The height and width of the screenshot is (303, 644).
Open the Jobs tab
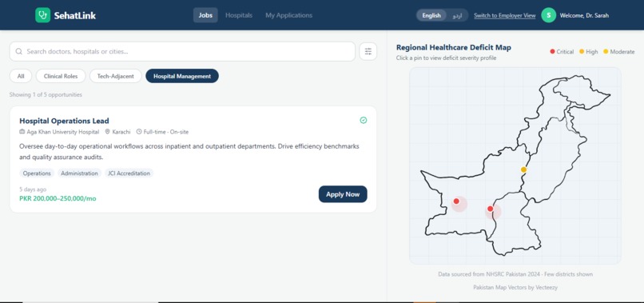205,15
